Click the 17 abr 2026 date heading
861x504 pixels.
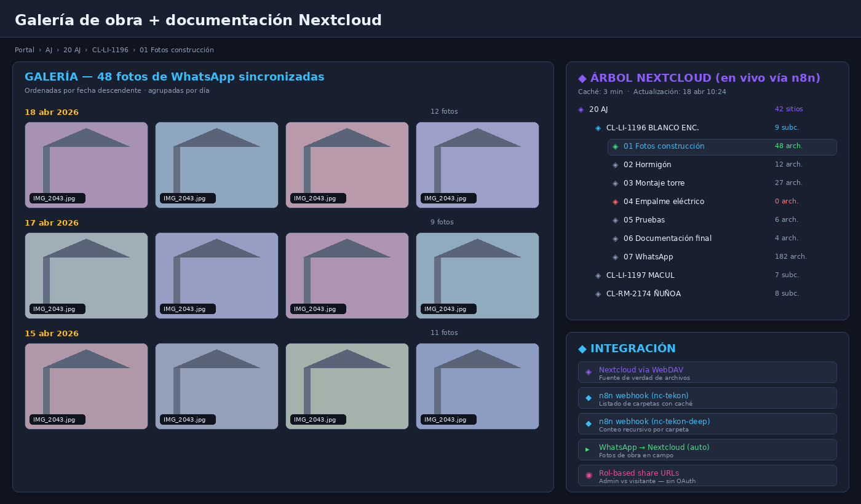[x=52, y=223]
